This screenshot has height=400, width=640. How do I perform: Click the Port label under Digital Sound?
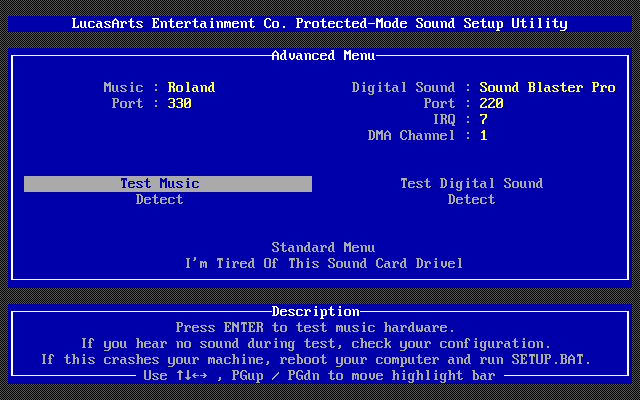[x=439, y=104]
